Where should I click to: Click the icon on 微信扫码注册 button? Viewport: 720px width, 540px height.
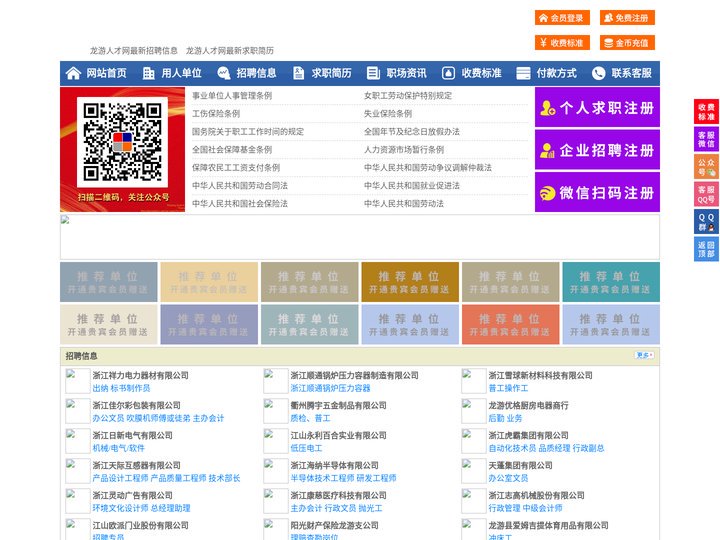point(547,193)
